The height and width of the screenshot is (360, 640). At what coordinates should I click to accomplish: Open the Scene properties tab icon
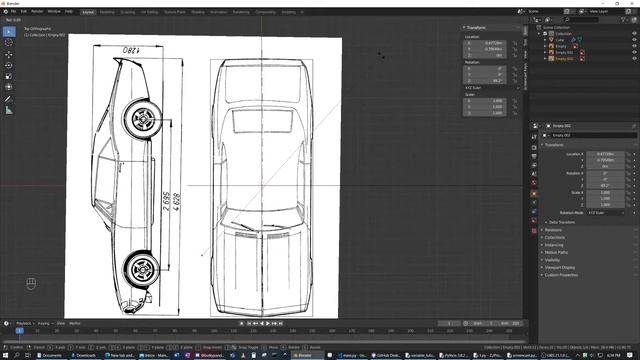coord(534,174)
